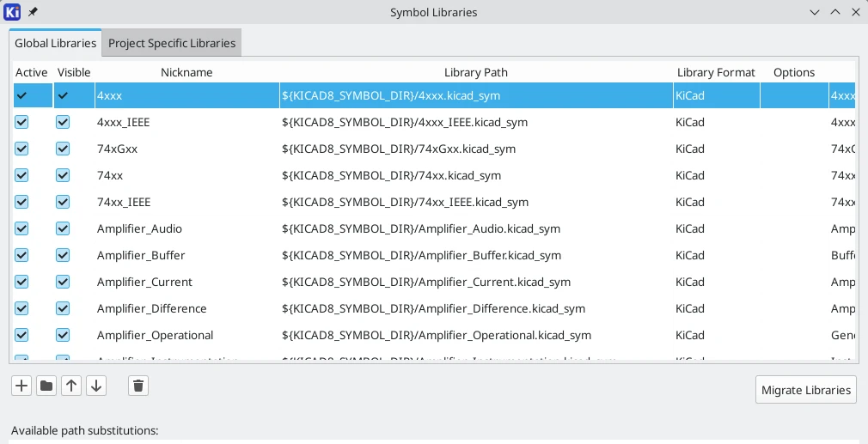Click the pin icon in the title bar
This screenshot has width=868, height=444.
(33, 12)
